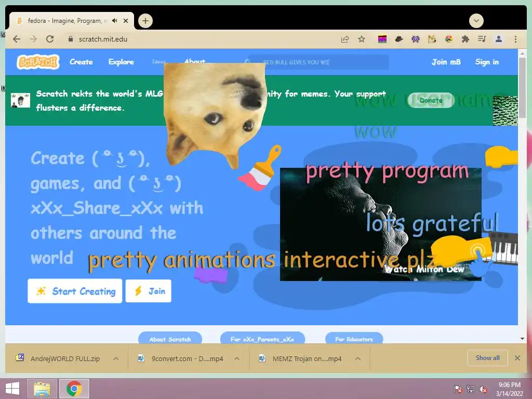
Task: Click the share page icon in address bar
Action: [345, 39]
